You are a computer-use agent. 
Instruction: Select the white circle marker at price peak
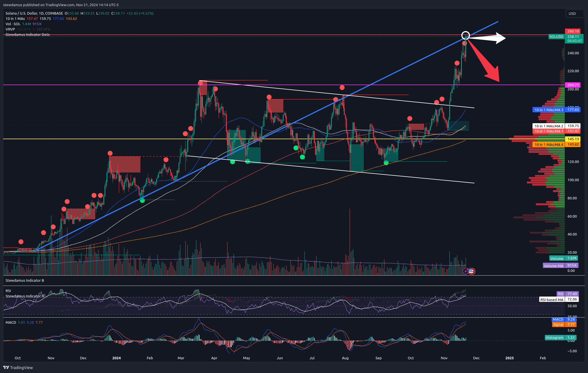pyautogui.click(x=465, y=35)
